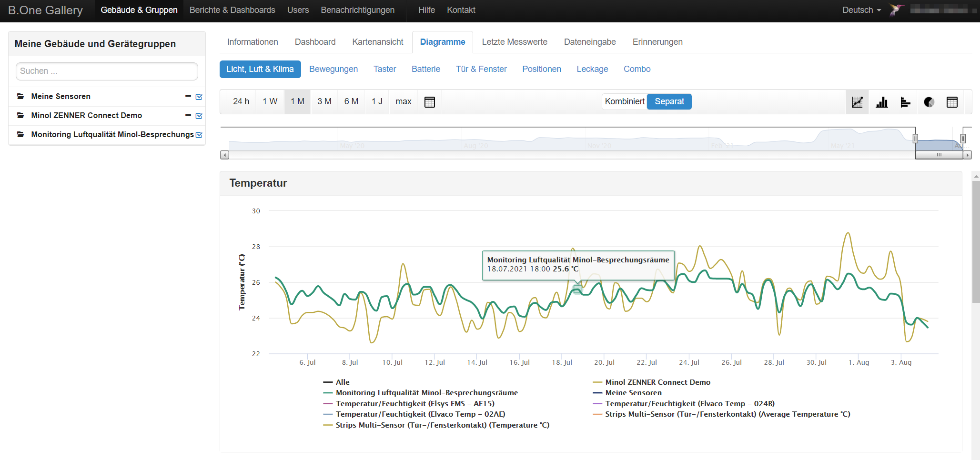This screenshot has height=460, width=980.
Task: Toggle the Alle legend series
Action: point(336,382)
